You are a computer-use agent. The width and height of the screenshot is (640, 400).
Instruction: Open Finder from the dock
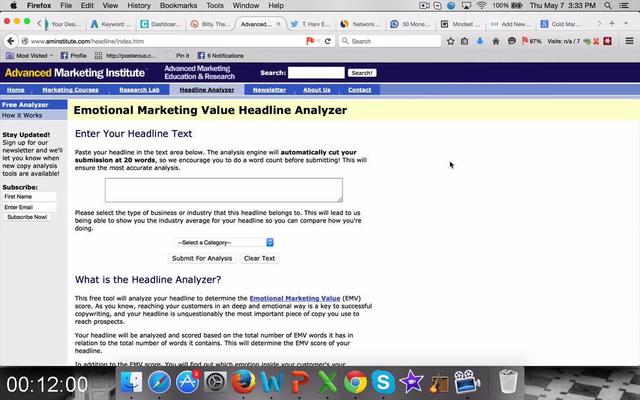click(x=131, y=382)
